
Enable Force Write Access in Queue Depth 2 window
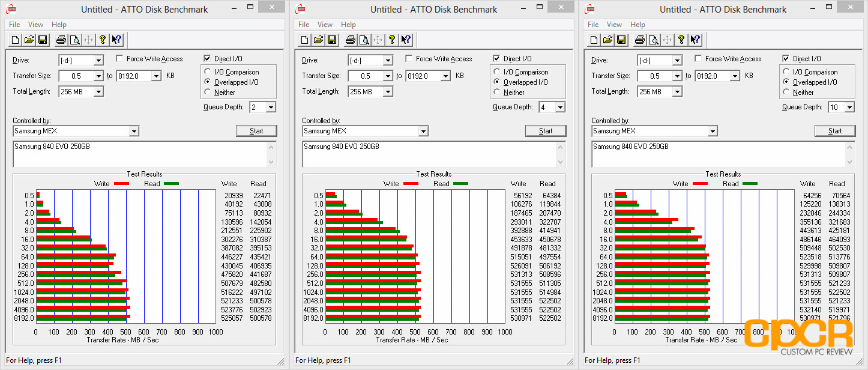[x=120, y=59]
